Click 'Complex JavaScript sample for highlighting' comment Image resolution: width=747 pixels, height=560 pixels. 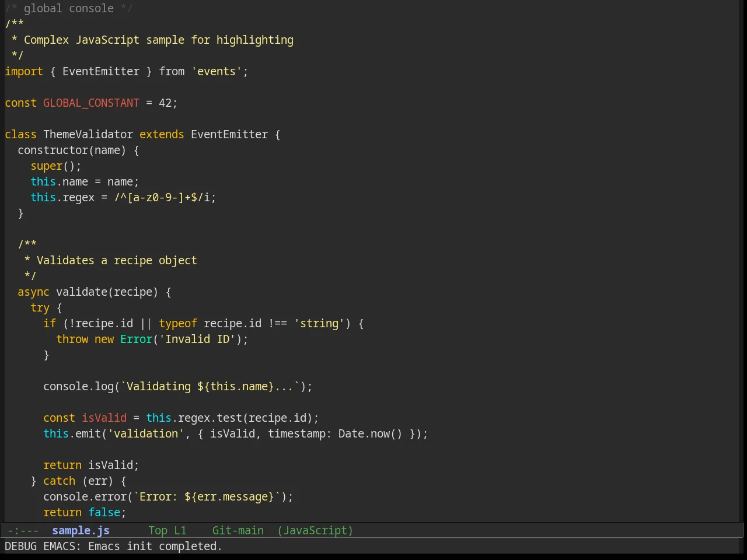(159, 40)
